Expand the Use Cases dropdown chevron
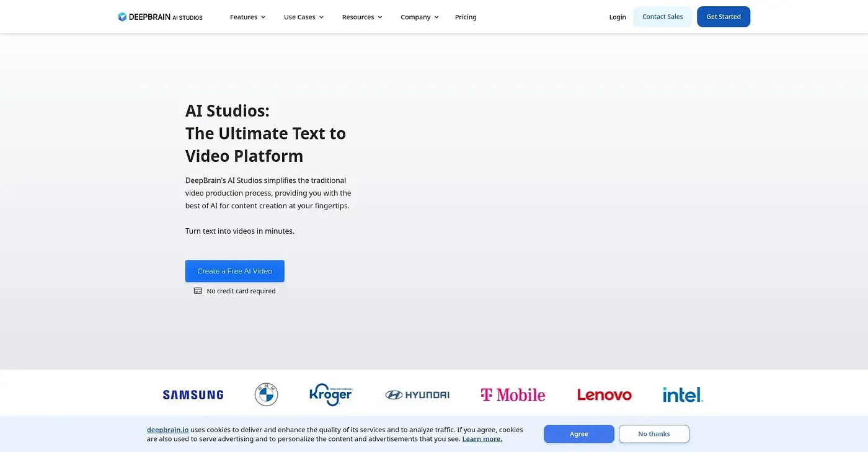This screenshot has height=452, width=868. (321, 17)
